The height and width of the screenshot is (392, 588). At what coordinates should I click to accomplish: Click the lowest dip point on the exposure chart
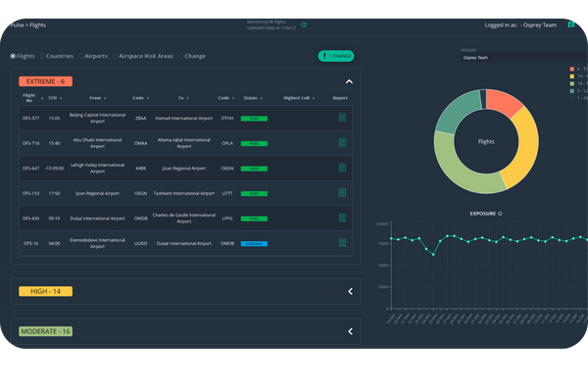point(433,255)
